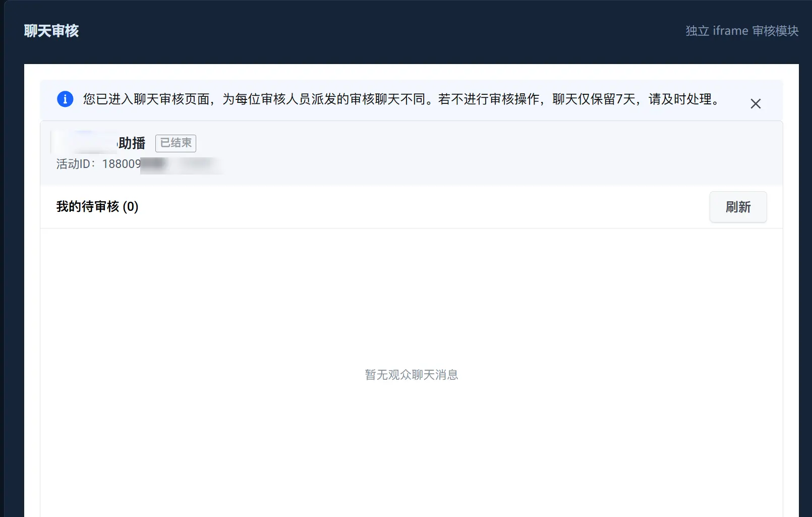The width and height of the screenshot is (812, 517).
Task: Click the 暂无观众聊天消息 empty state text
Action: (412, 375)
